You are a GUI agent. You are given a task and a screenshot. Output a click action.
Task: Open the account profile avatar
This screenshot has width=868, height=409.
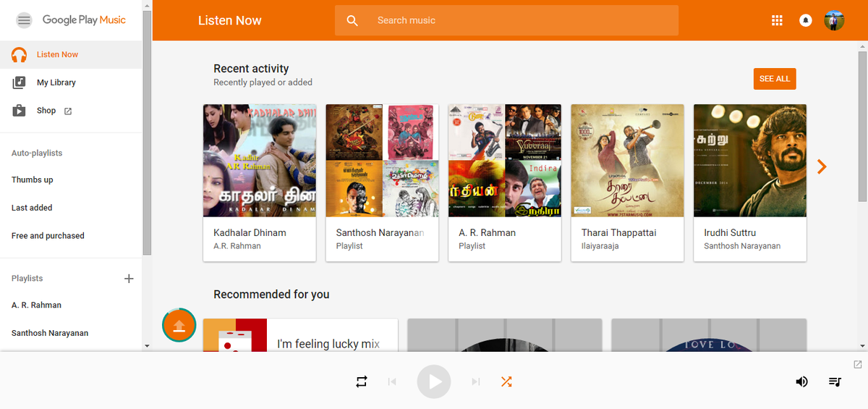pos(834,20)
